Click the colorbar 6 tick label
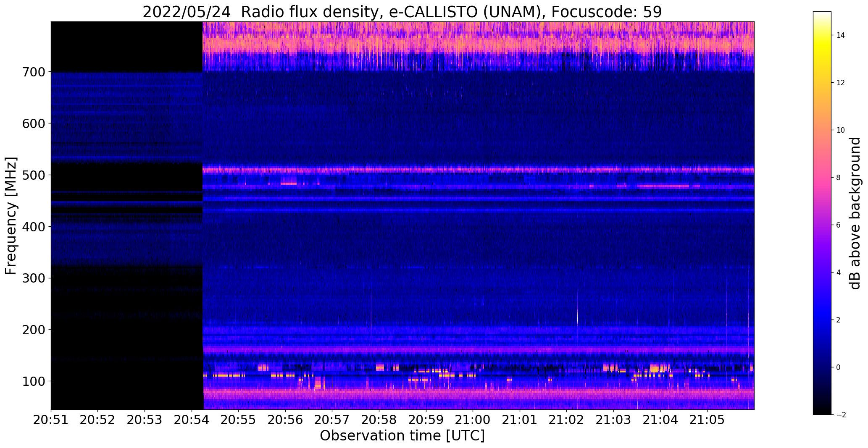Image resolution: width=868 pixels, height=448 pixels. point(838,225)
